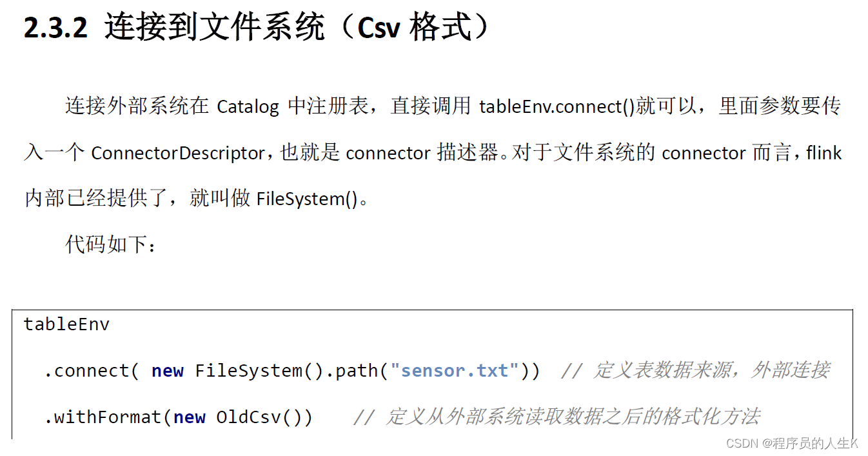Click the section heading "2.3.2 连接到文件系统"
The height and width of the screenshot is (456, 868).
(x=174, y=28)
